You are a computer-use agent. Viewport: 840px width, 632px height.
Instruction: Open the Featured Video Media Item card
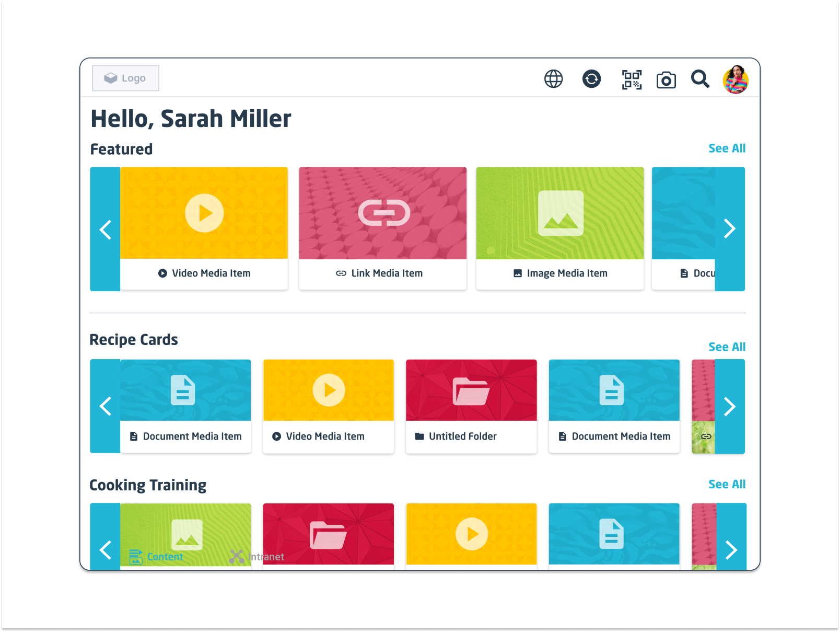204,228
